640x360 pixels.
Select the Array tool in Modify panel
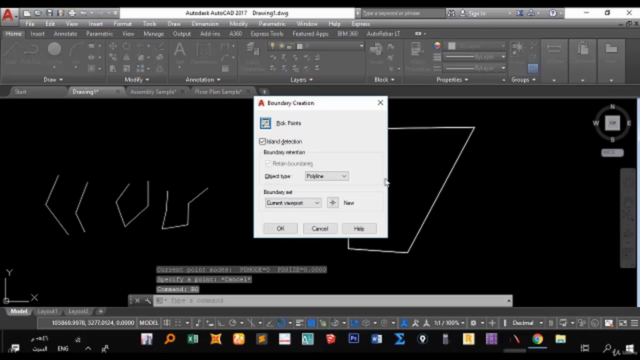point(140,69)
